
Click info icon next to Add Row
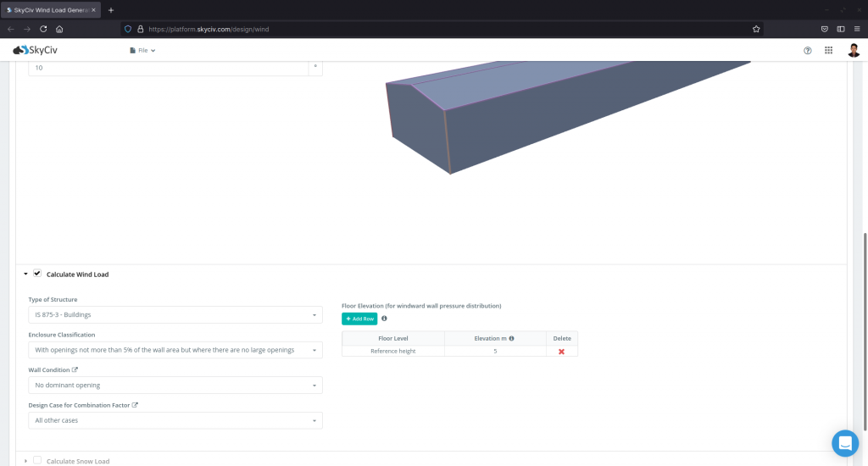tap(384, 319)
